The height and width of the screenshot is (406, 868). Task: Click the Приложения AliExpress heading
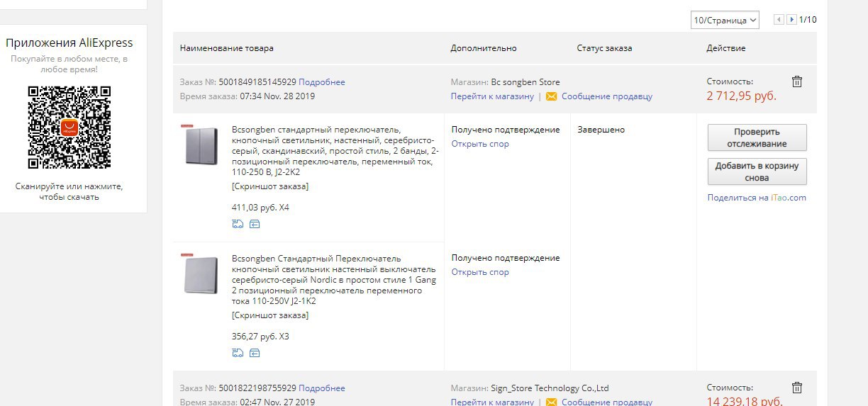tap(69, 43)
